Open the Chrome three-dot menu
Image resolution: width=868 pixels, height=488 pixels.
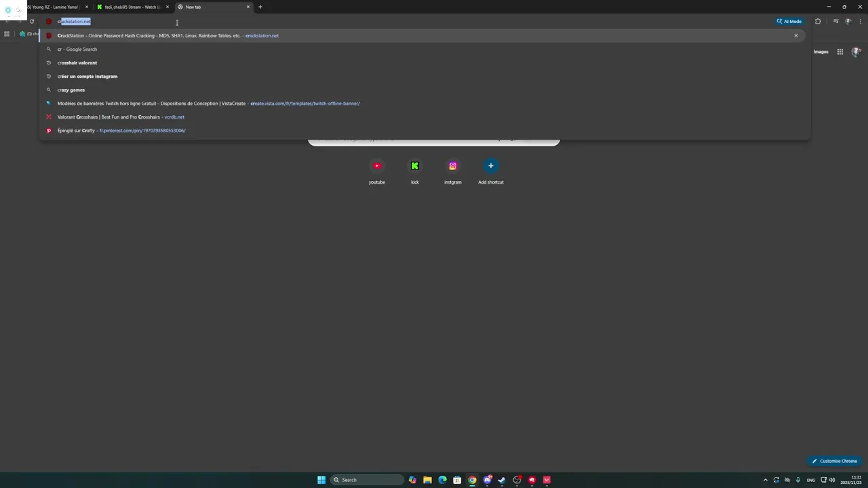pyautogui.click(x=860, y=21)
